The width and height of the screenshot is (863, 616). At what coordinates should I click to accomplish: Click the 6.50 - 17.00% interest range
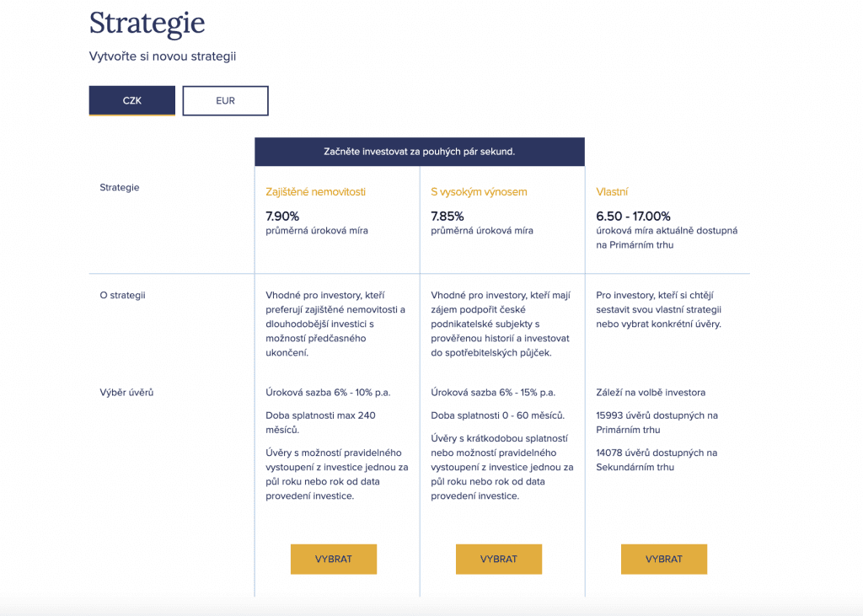633,216
